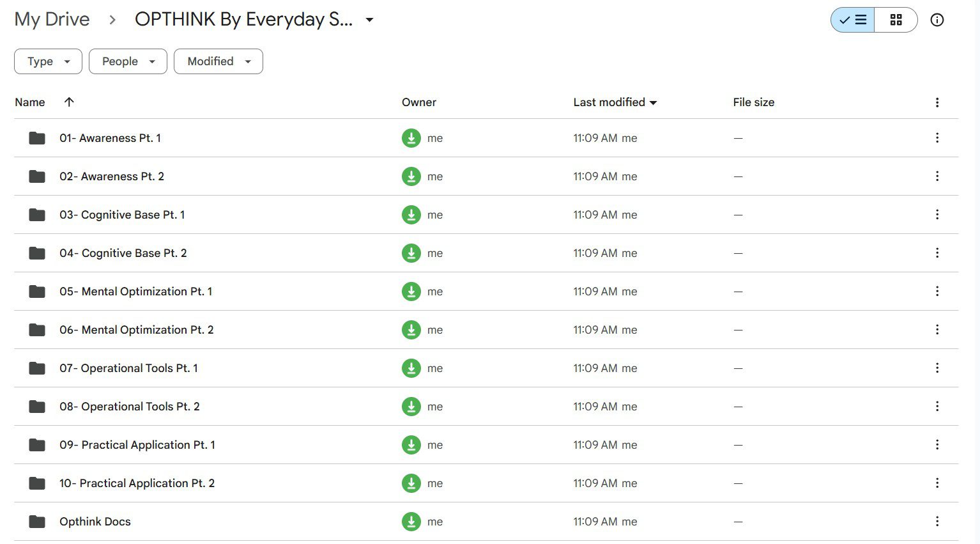Open the Modified filter dropdown
The width and height of the screenshot is (980, 544).
(218, 61)
